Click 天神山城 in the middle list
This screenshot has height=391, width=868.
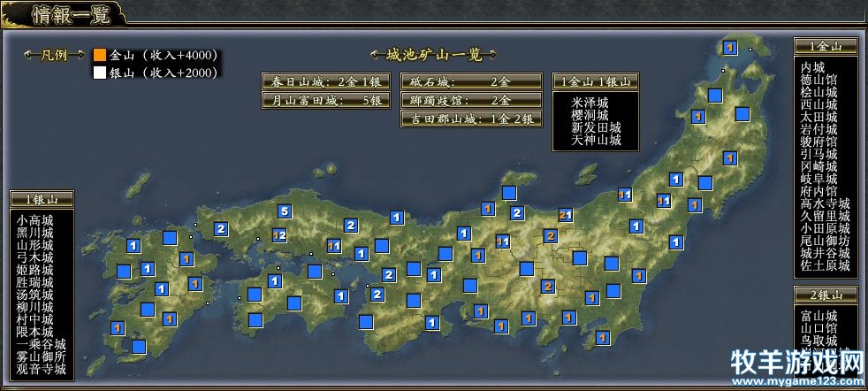596,140
